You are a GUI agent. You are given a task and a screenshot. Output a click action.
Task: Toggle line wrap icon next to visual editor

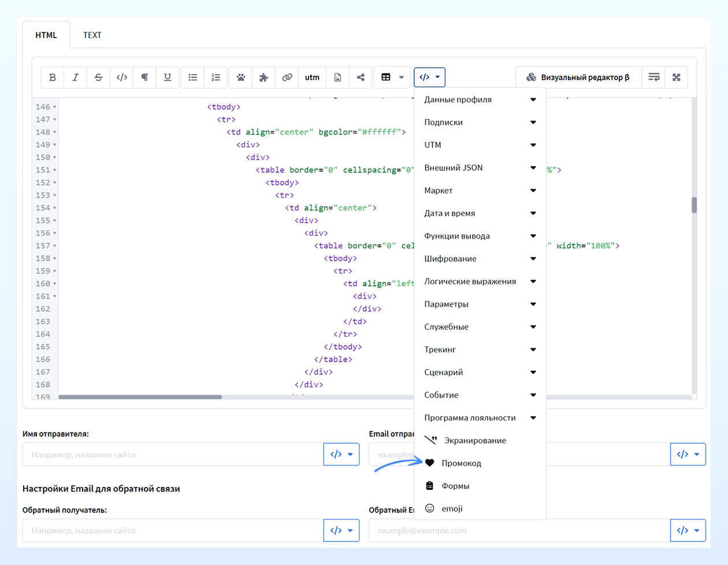(654, 77)
